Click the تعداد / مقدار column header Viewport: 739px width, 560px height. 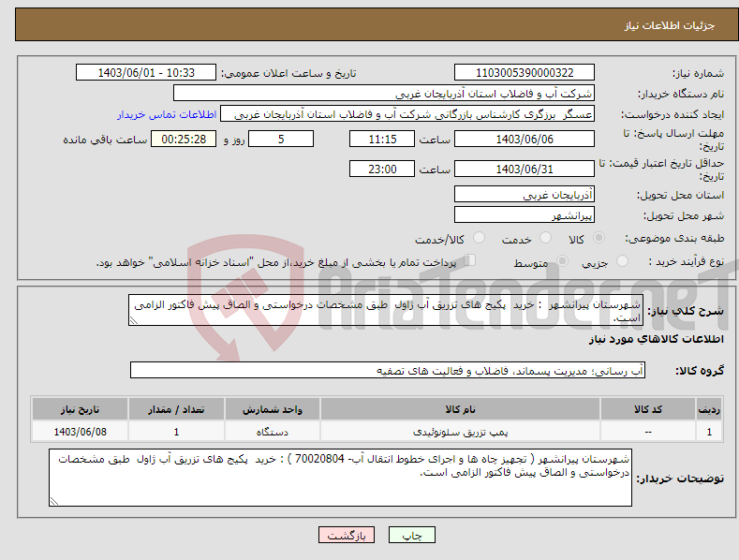click(176, 409)
